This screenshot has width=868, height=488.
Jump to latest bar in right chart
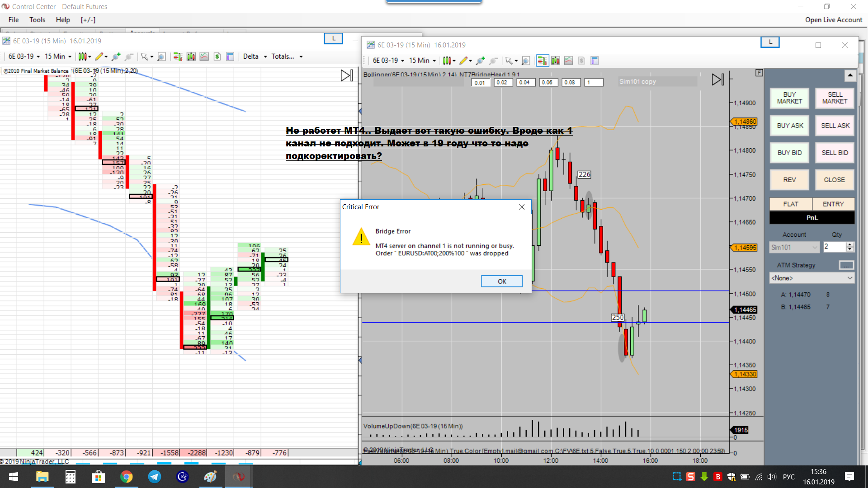(x=717, y=80)
